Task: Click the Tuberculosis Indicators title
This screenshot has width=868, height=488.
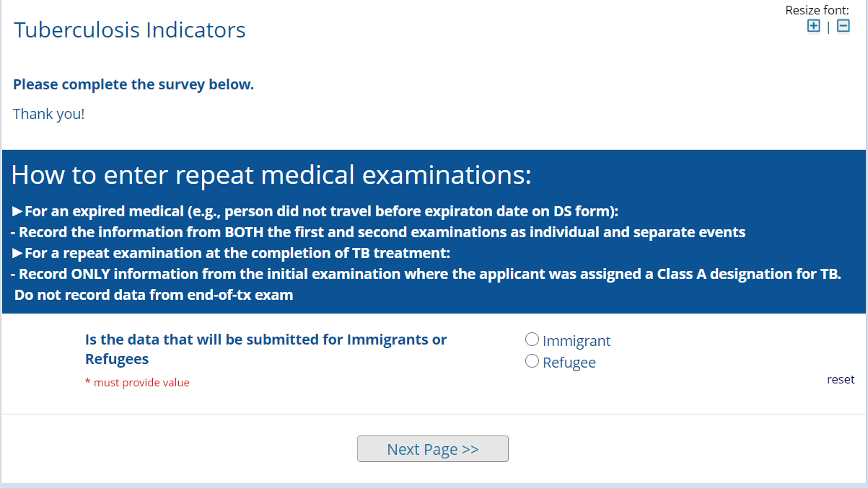Action: [130, 30]
